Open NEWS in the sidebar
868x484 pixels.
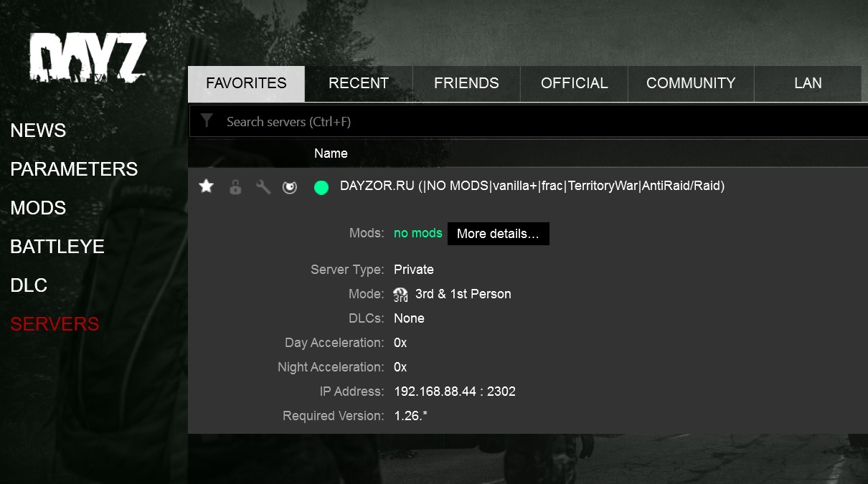[x=38, y=131]
